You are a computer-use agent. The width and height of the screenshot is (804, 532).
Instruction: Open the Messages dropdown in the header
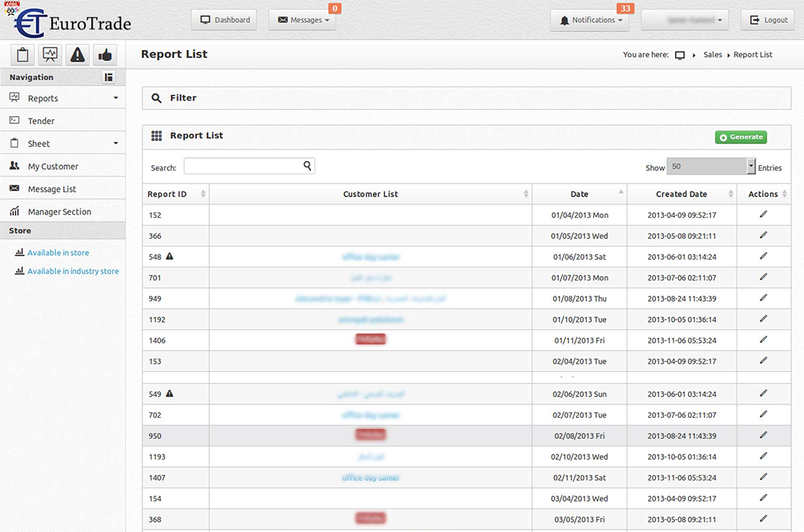pyautogui.click(x=302, y=20)
